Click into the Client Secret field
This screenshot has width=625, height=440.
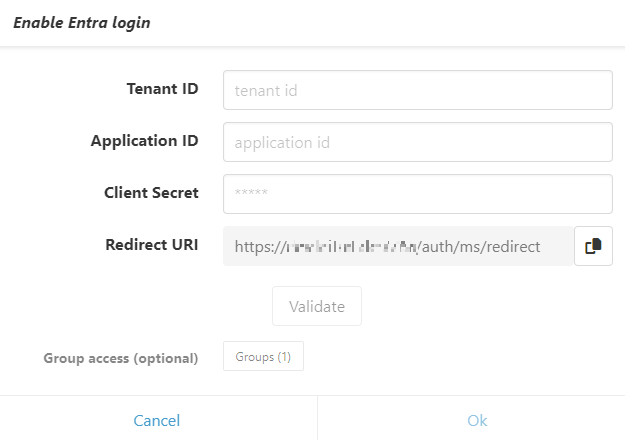(418, 194)
